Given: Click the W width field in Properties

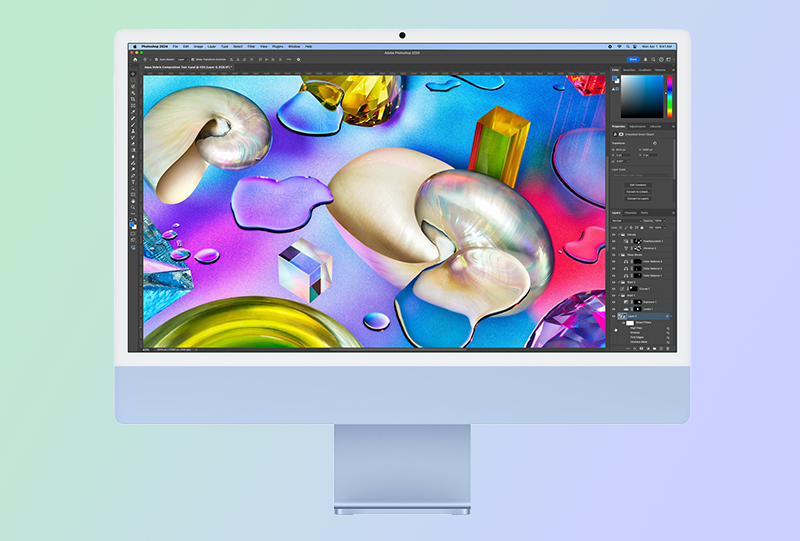Looking at the screenshot, I should [621, 150].
